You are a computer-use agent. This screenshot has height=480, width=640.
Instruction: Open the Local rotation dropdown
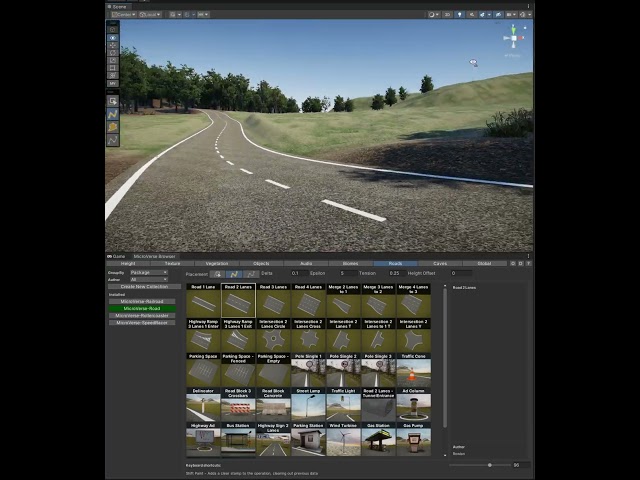[150, 14]
